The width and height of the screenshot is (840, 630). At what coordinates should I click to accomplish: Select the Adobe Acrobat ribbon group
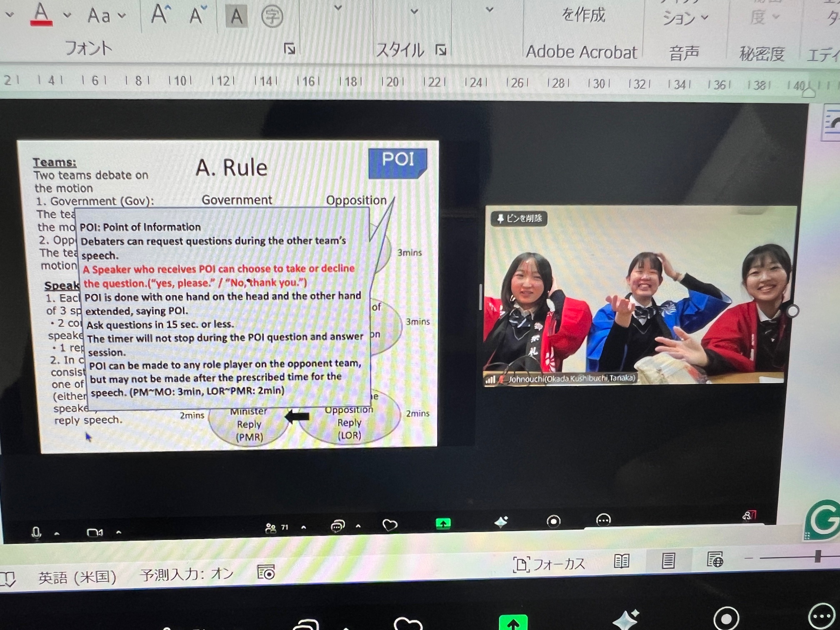pos(581,52)
